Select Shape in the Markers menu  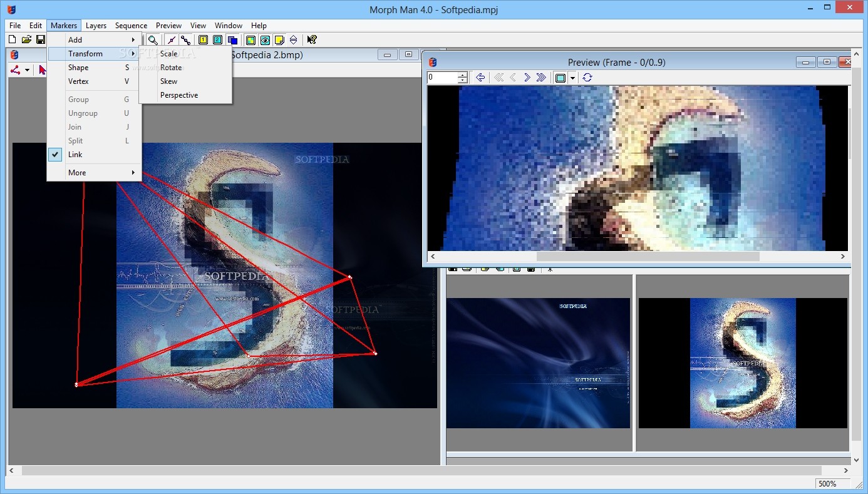coord(94,68)
